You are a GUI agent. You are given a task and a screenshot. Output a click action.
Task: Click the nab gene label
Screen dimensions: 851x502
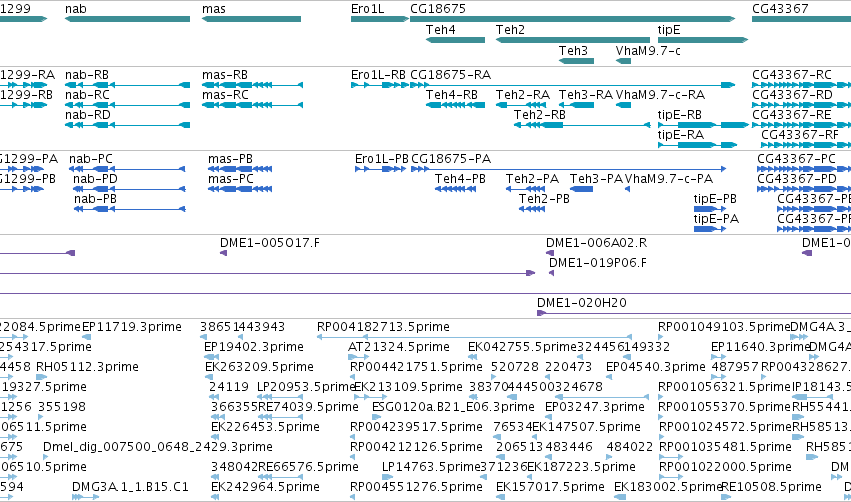pos(75,9)
